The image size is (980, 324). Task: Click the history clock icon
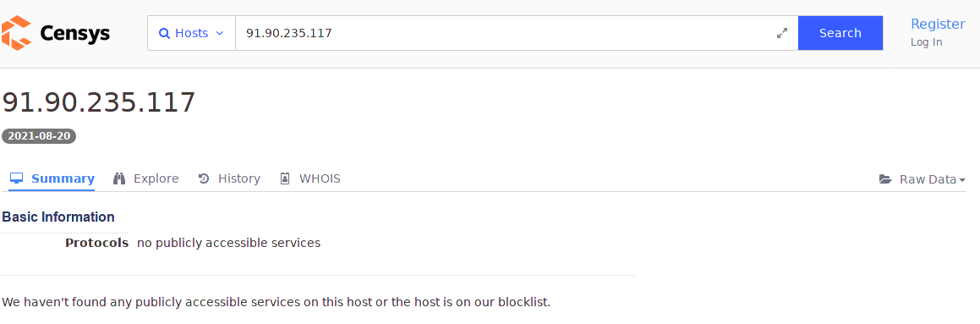point(204,178)
